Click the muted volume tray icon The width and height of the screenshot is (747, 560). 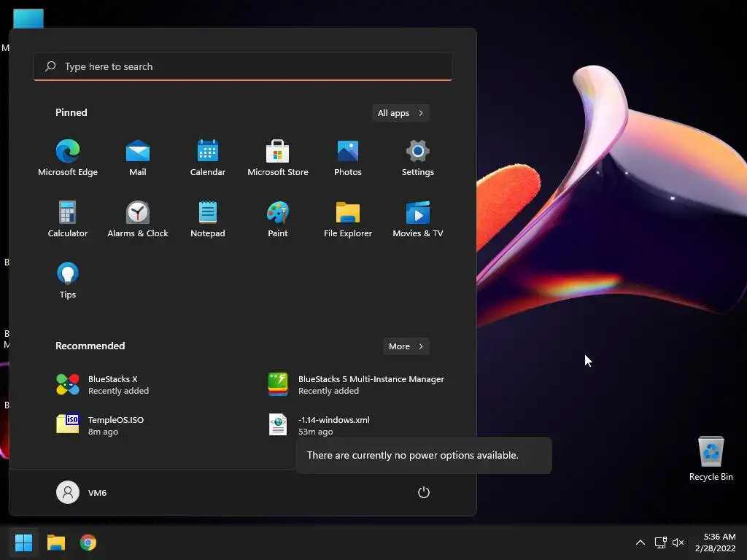click(678, 542)
